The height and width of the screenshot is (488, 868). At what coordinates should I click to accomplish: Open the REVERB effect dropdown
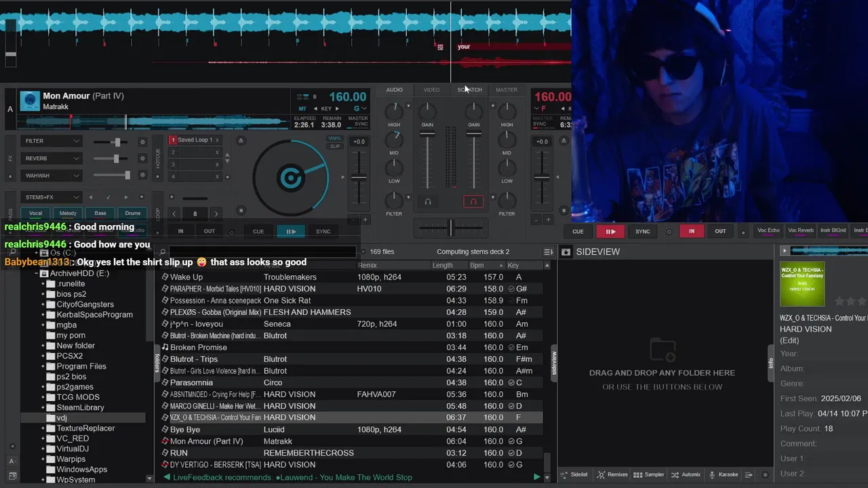(52, 159)
